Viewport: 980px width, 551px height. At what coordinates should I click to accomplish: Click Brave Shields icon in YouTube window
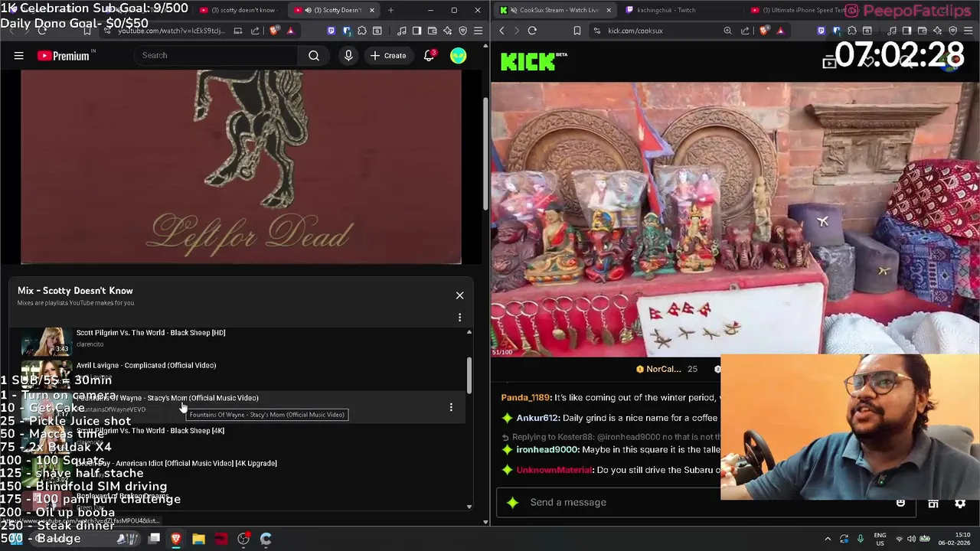tap(275, 31)
